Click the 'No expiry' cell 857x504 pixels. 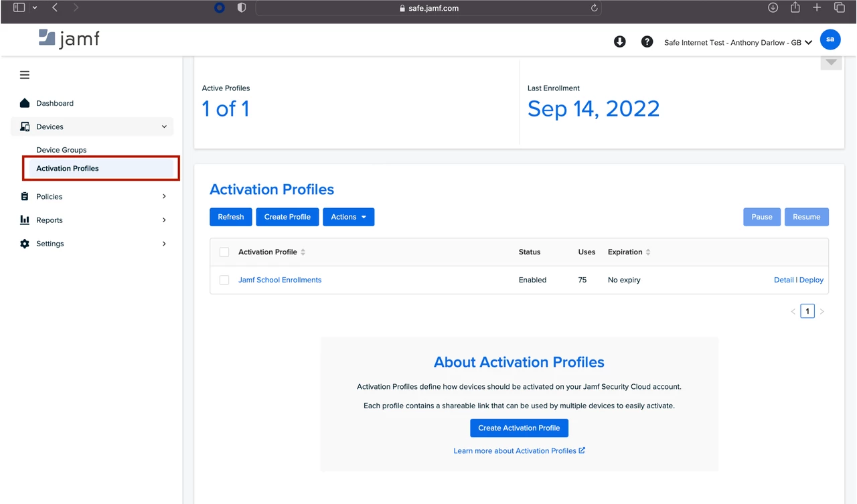tap(624, 280)
